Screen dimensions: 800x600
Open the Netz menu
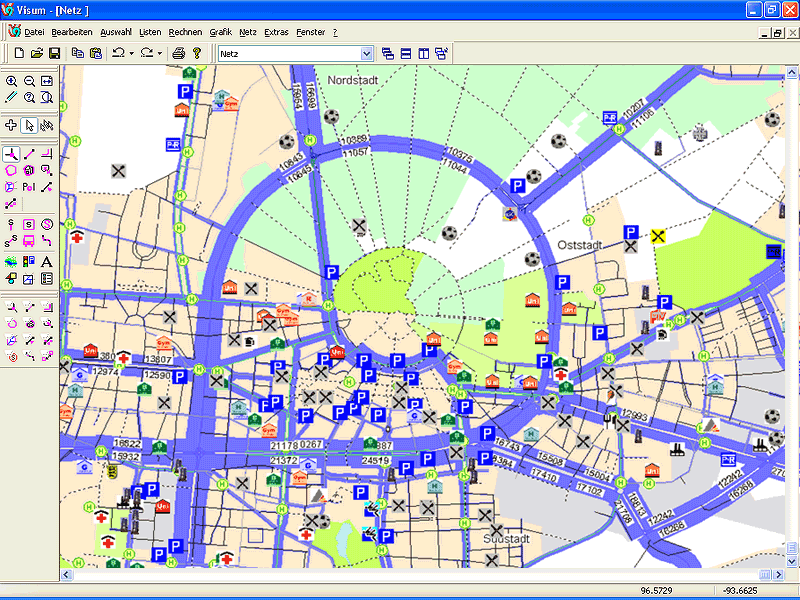tap(248, 32)
